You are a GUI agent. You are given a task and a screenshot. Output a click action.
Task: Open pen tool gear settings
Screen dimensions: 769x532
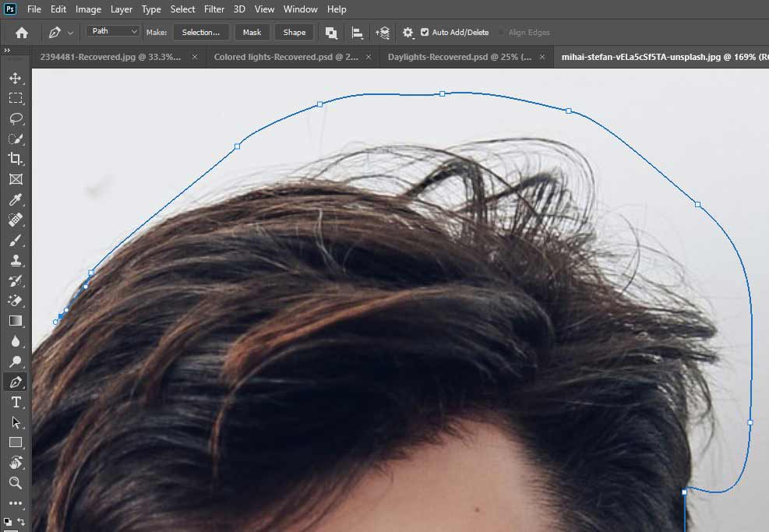pyautogui.click(x=407, y=33)
